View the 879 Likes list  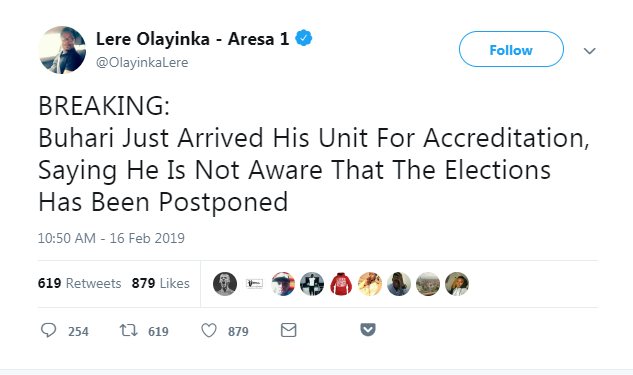pos(160,283)
